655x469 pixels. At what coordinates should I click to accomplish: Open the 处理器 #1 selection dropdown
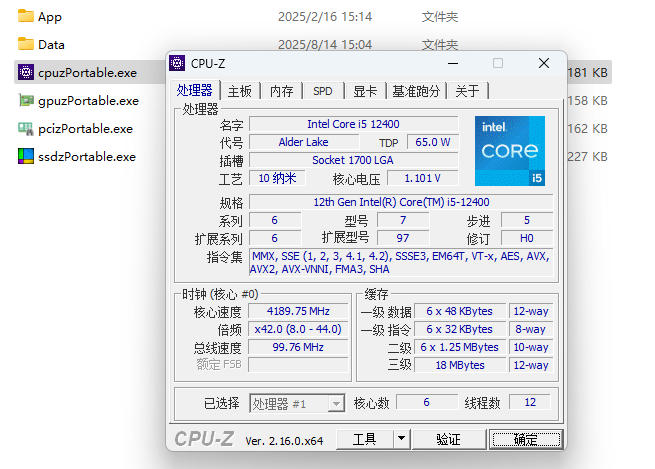[x=297, y=403]
